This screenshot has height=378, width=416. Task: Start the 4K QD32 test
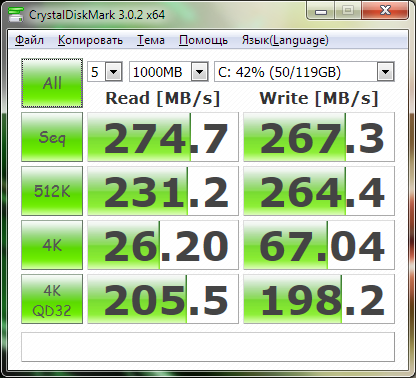pos(52,299)
